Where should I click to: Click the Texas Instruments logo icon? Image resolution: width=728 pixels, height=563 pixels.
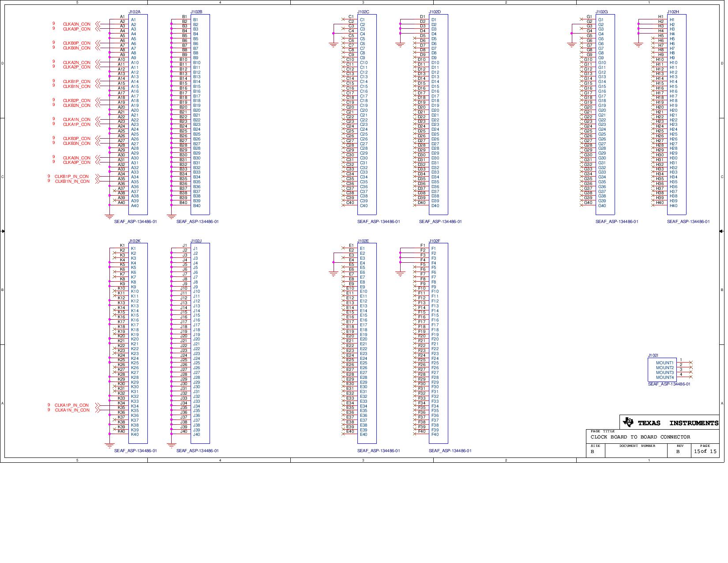(628, 422)
